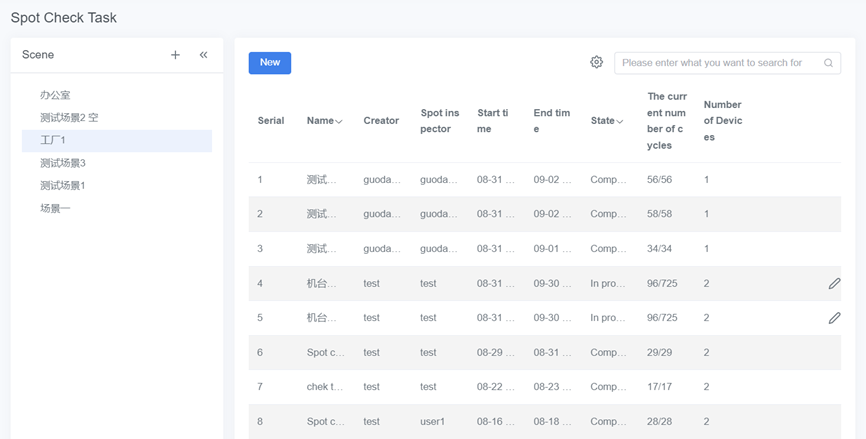Edit task in row 5 with pencil icon
Image resolution: width=866 pixels, height=439 pixels.
click(x=834, y=318)
